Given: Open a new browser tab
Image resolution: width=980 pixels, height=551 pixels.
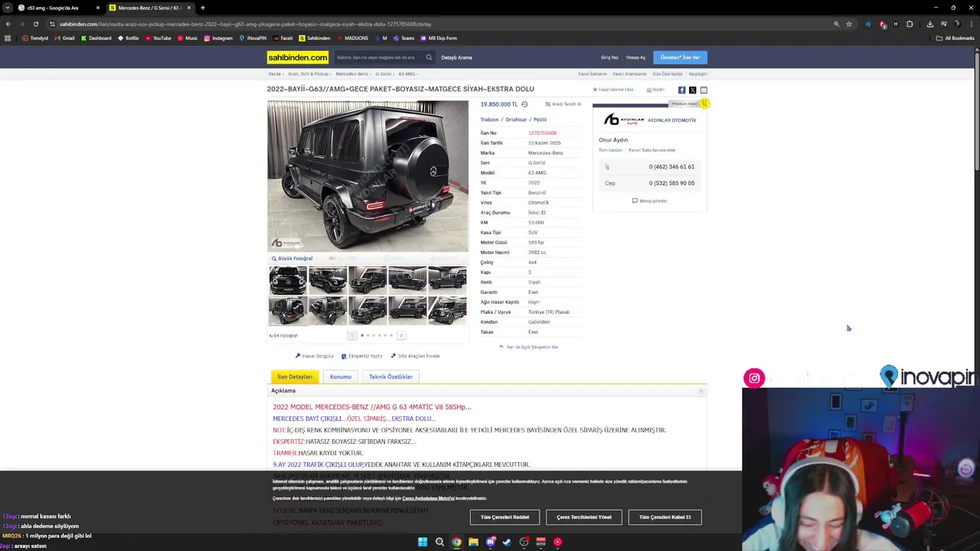Looking at the screenshot, I should [x=202, y=8].
